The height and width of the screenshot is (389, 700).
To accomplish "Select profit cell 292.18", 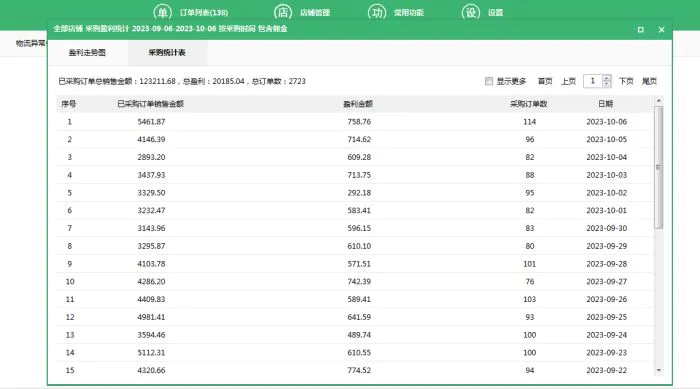I will click(359, 193).
